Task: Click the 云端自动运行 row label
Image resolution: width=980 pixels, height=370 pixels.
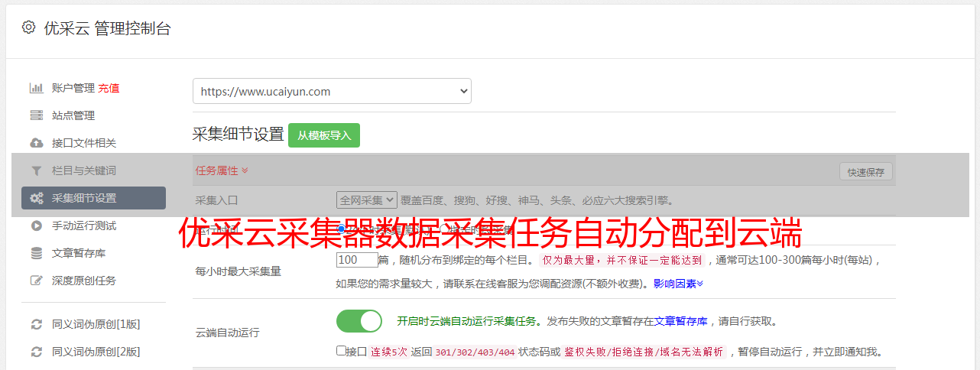Action: (x=228, y=333)
